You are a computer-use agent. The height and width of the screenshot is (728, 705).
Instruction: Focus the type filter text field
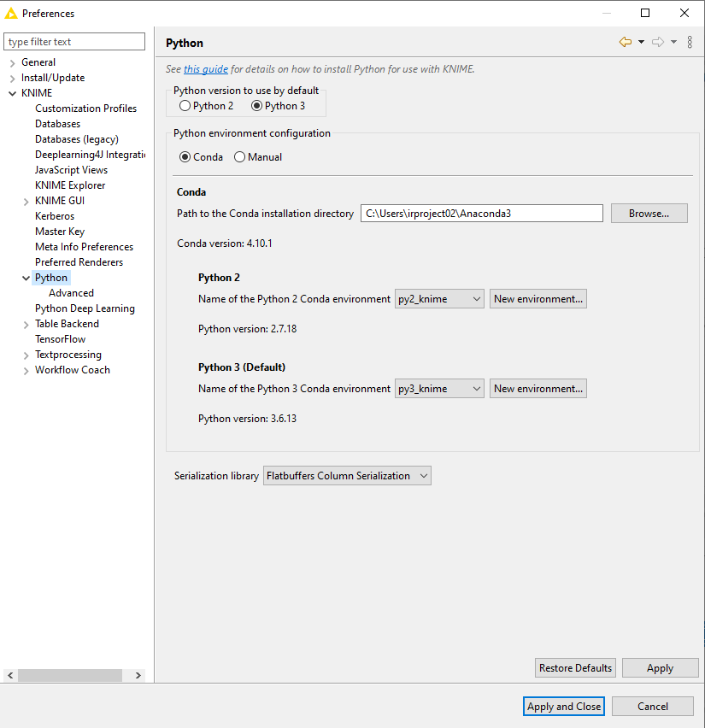pyautogui.click(x=74, y=41)
